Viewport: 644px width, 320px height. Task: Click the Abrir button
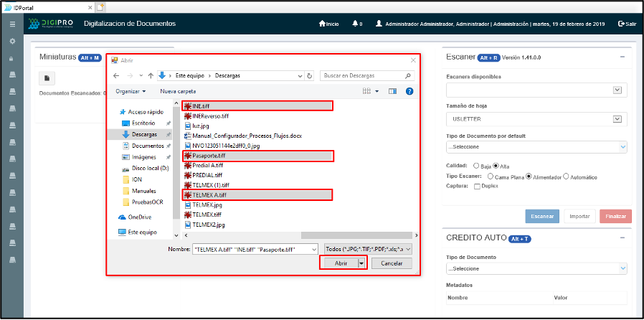click(341, 263)
